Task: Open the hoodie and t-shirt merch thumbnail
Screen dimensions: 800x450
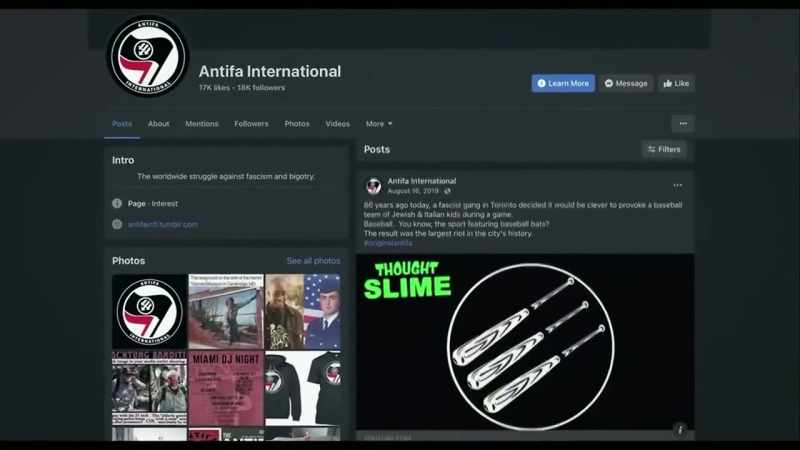Action: [303, 388]
